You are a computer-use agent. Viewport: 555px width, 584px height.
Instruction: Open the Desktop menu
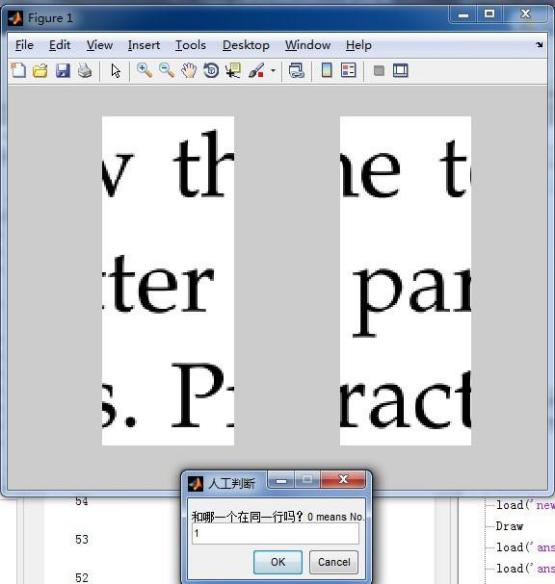pos(246,45)
